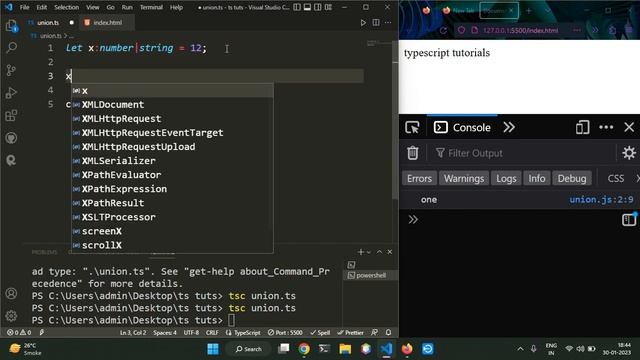Open the Edit menu
640x360 pixels.
coord(42,7)
